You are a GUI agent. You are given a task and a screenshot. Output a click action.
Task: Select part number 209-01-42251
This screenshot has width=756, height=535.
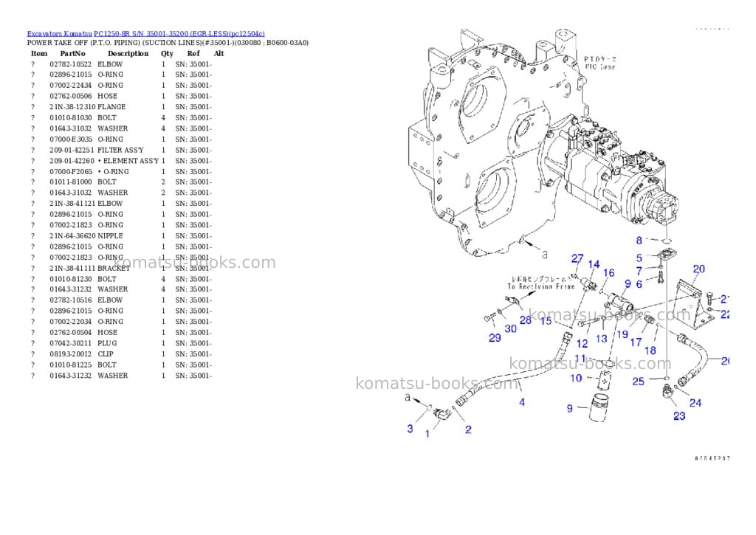72,150
